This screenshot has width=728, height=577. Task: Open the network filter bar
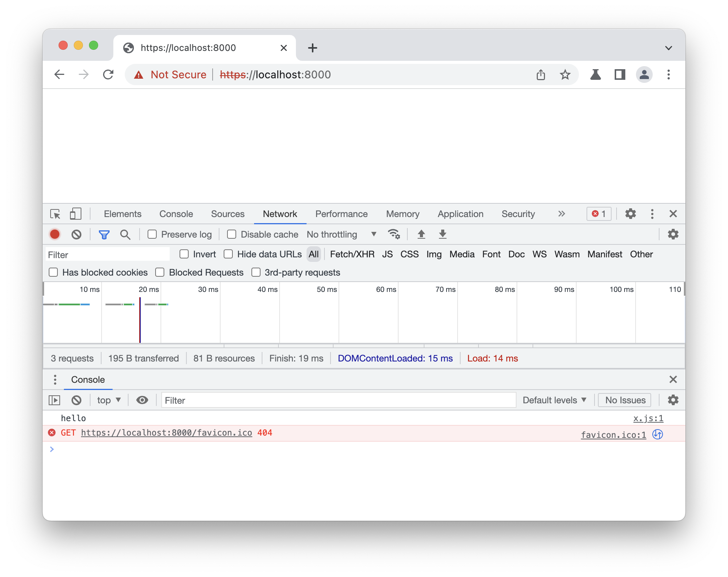point(104,234)
